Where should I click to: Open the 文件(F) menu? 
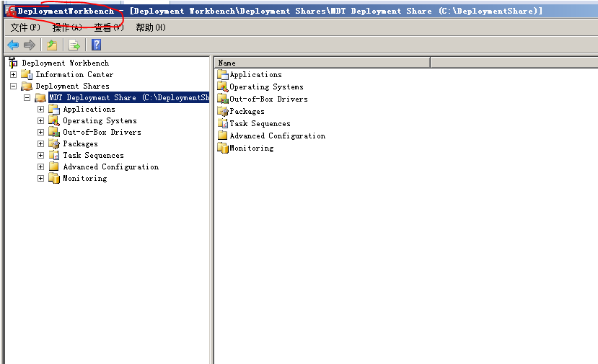pyautogui.click(x=25, y=27)
